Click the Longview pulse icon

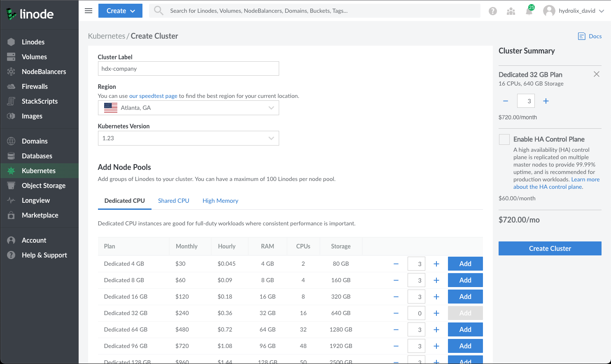pyautogui.click(x=11, y=200)
